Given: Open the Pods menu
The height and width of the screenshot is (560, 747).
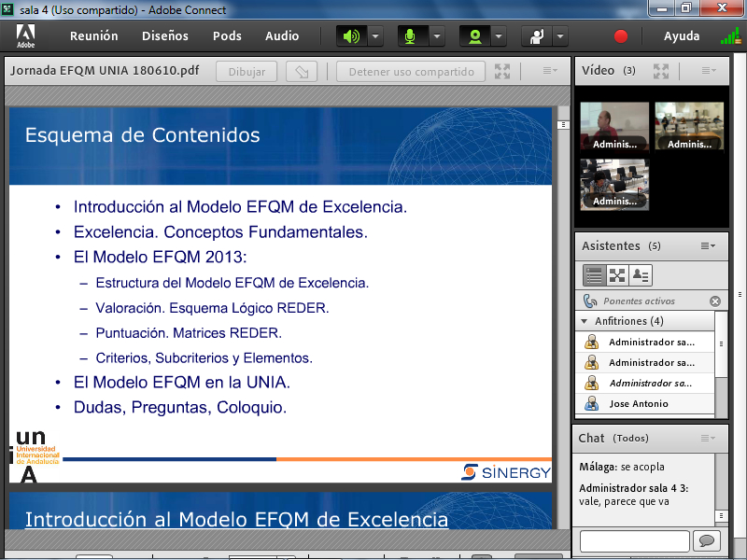Looking at the screenshot, I should tap(227, 36).
